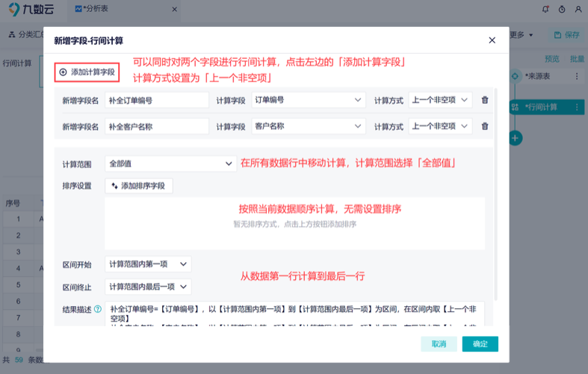Screen dimensions: 588x374
Task: Click the *来源表 node circle icon
Action: (x=516, y=76)
